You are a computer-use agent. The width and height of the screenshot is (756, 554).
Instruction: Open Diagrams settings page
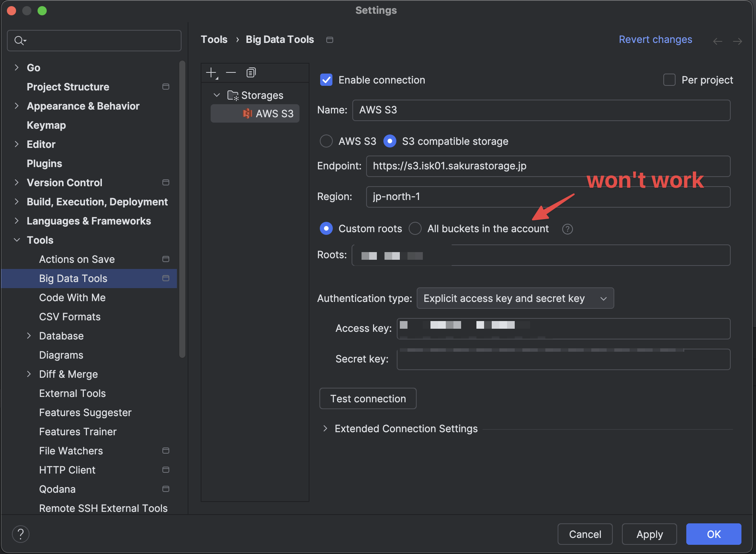point(61,355)
